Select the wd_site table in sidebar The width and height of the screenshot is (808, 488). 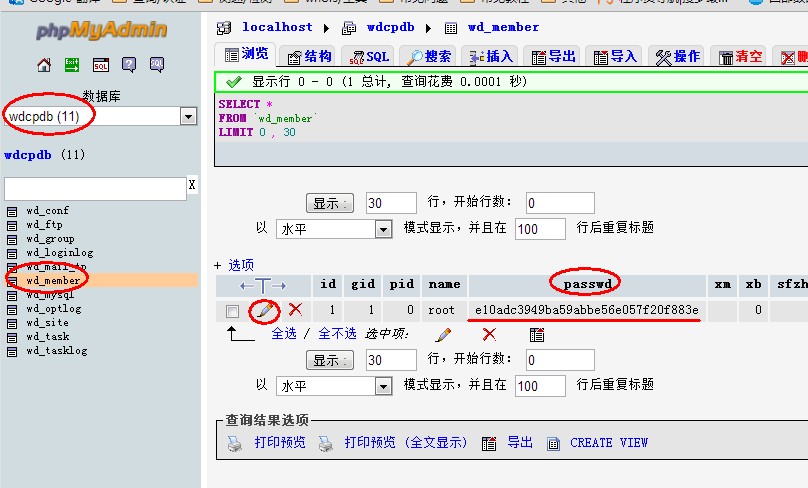click(47, 323)
